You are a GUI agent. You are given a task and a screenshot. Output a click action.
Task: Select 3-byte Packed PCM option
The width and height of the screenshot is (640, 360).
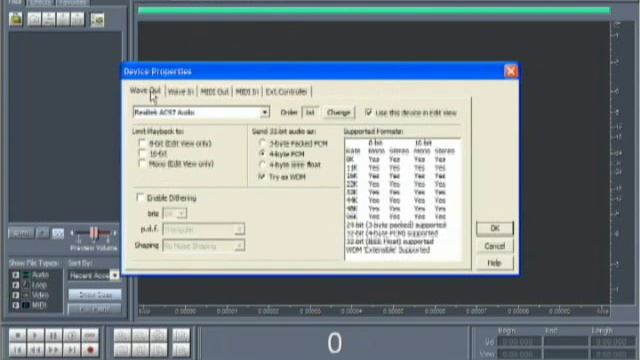[x=262, y=143]
